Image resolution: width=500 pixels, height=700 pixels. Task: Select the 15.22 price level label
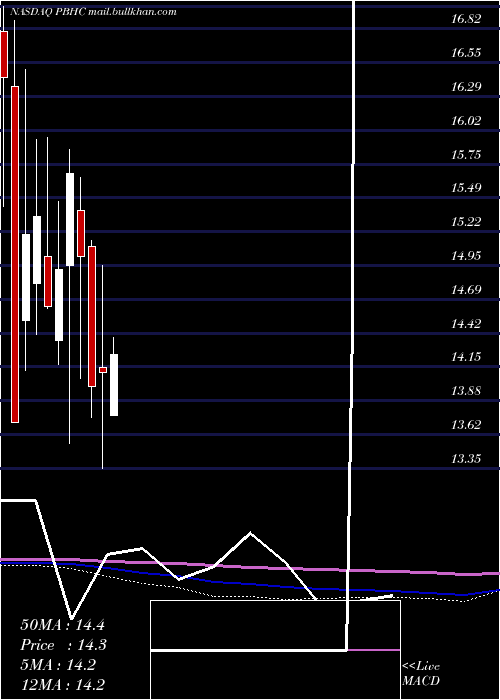tap(466, 222)
